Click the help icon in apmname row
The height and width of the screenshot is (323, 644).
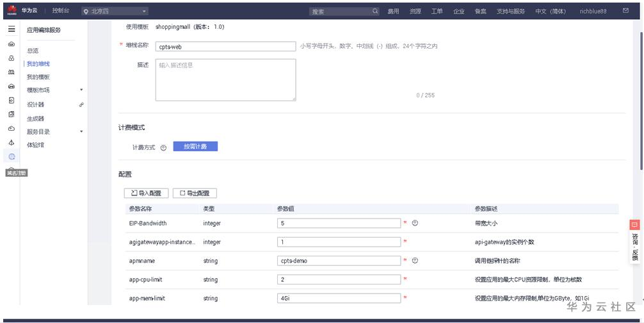[x=415, y=261]
